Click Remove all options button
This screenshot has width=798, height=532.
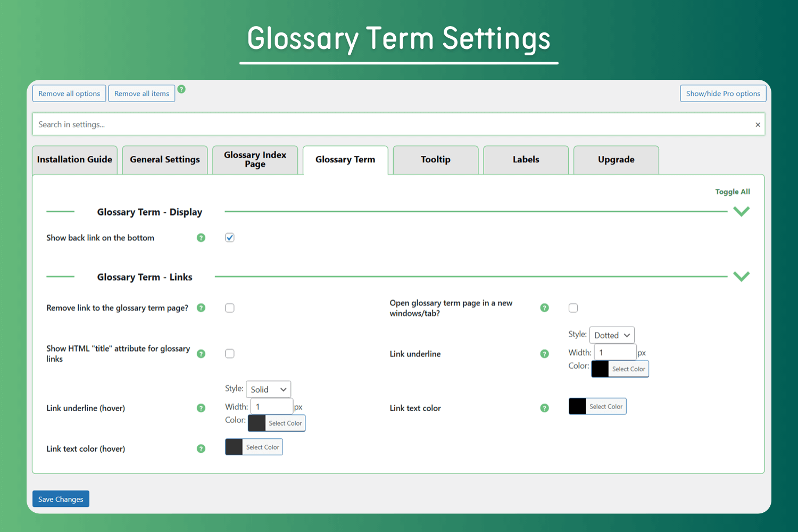coord(69,94)
